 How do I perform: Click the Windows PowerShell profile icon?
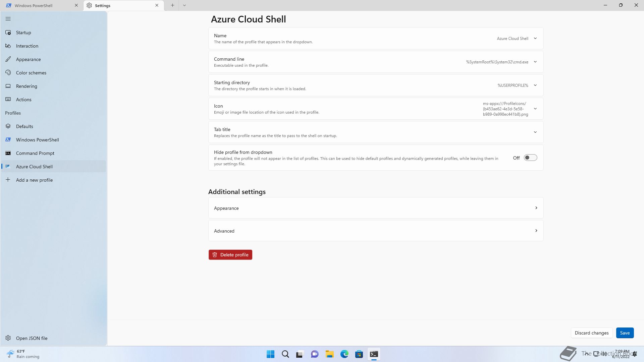8,140
